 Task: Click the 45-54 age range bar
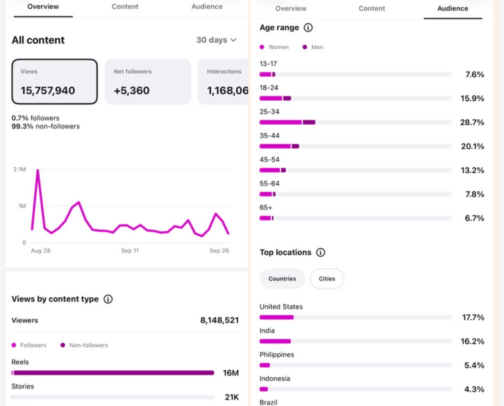tap(355, 170)
